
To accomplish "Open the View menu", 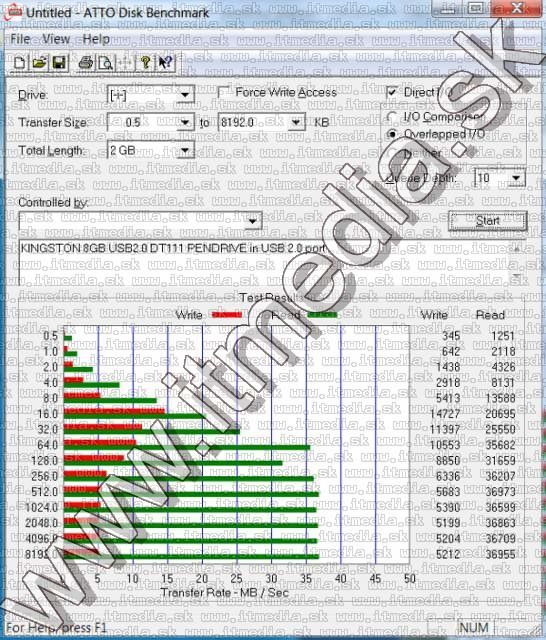I will (x=56, y=39).
